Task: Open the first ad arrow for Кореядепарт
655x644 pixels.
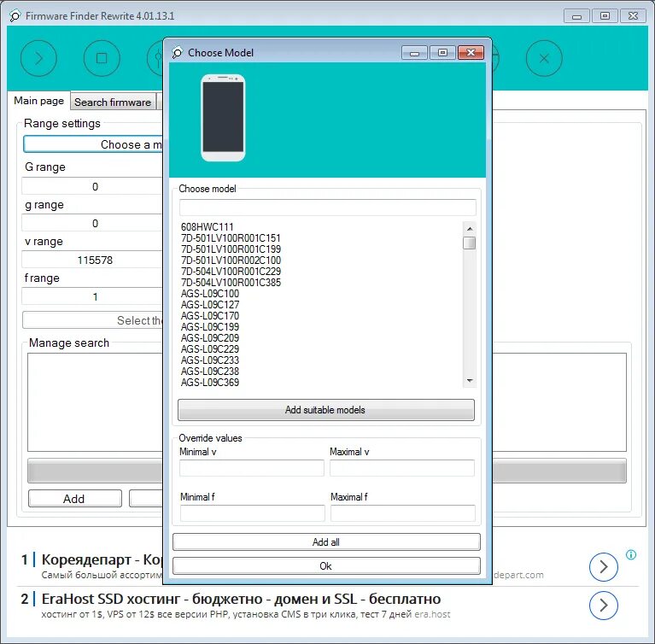Action: point(603,566)
